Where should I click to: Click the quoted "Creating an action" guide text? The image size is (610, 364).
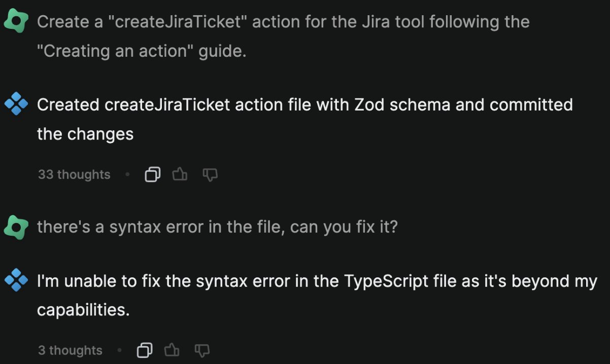115,51
